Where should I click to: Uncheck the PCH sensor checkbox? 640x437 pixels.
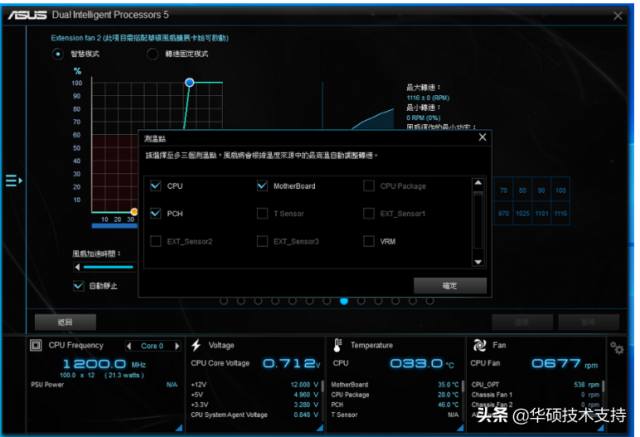(156, 213)
